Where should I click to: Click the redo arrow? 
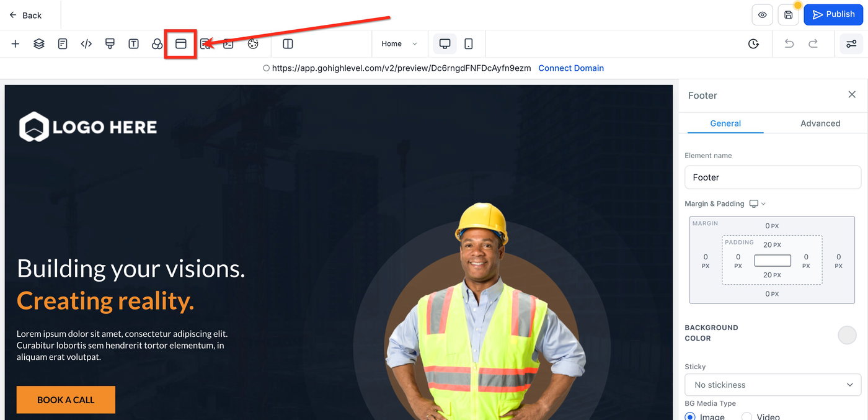(x=813, y=44)
